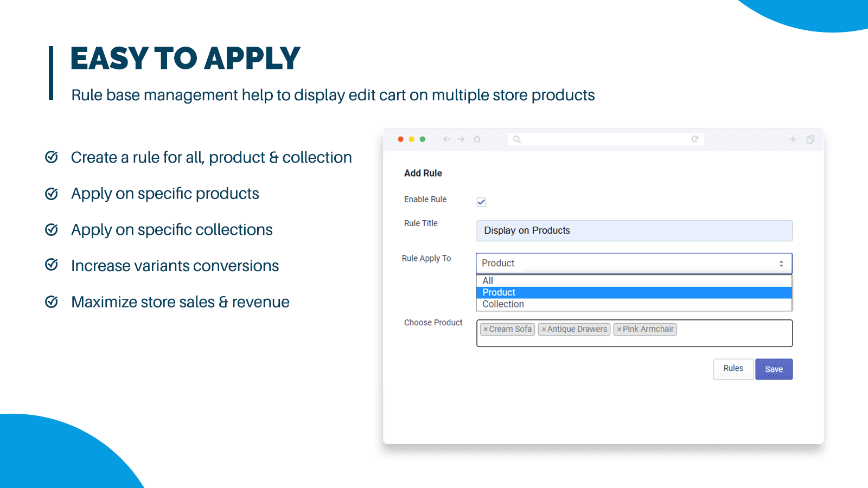Remove Pink Armchair product tag
Viewport: 868px width, 488px height.
coord(619,330)
